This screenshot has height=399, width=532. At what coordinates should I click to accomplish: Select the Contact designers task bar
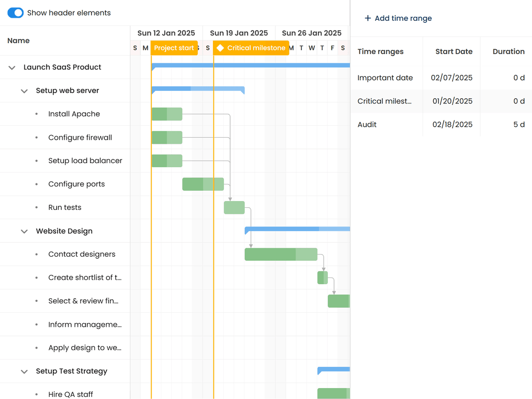pyautogui.click(x=281, y=255)
